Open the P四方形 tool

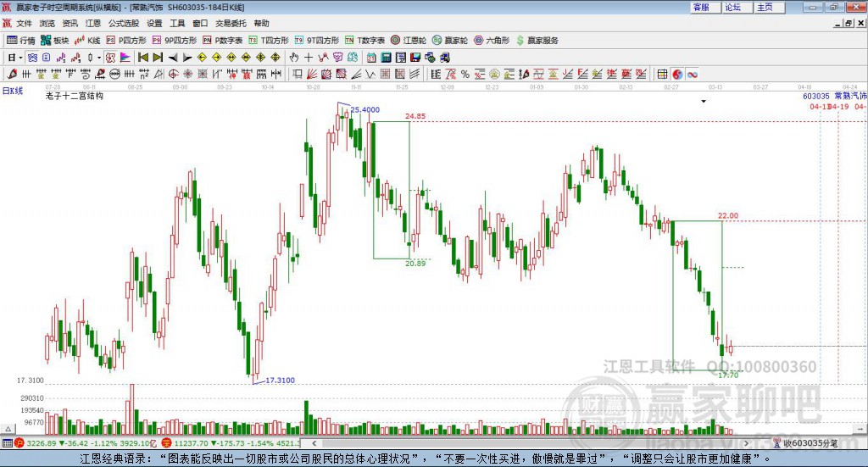(126, 41)
